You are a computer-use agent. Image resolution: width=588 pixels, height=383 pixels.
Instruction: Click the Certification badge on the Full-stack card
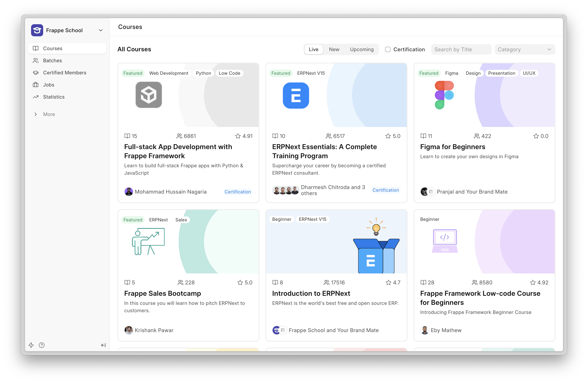pyautogui.click(x=238, y=192)
